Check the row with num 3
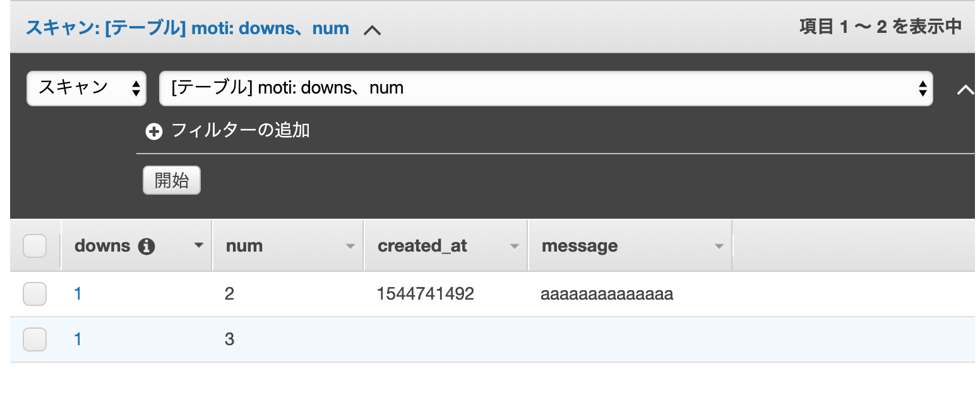This screenshot has height=397, width=980. [x=35, y=339]
